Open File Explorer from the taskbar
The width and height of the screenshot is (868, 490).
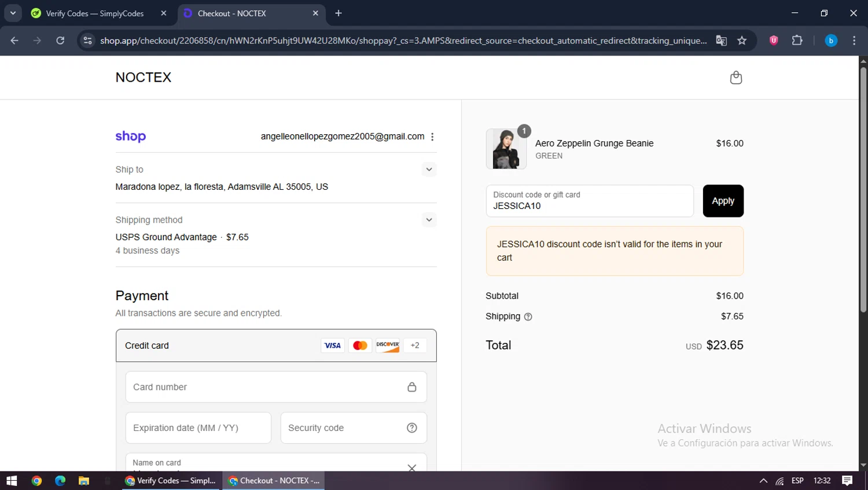click(x=84, y=481)
